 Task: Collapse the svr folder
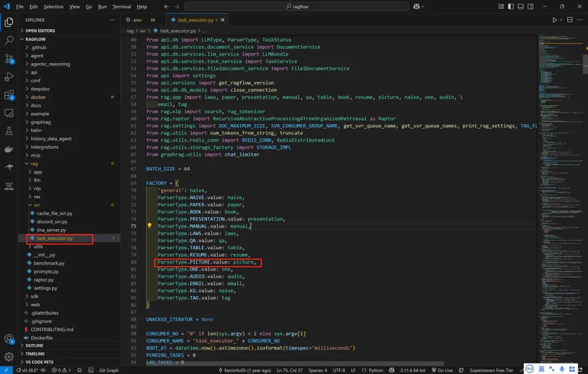[37, 205]
